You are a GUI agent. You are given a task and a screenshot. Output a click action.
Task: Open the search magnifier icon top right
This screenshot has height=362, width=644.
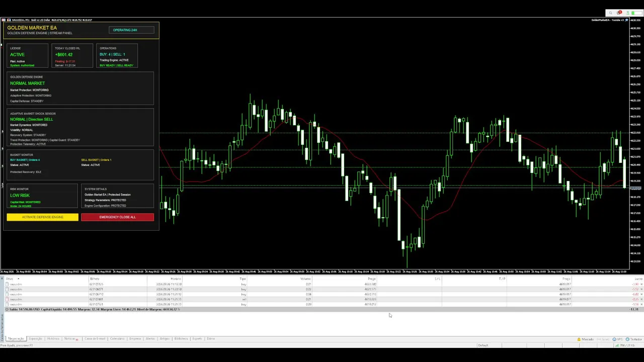click(x=610, y=13)
